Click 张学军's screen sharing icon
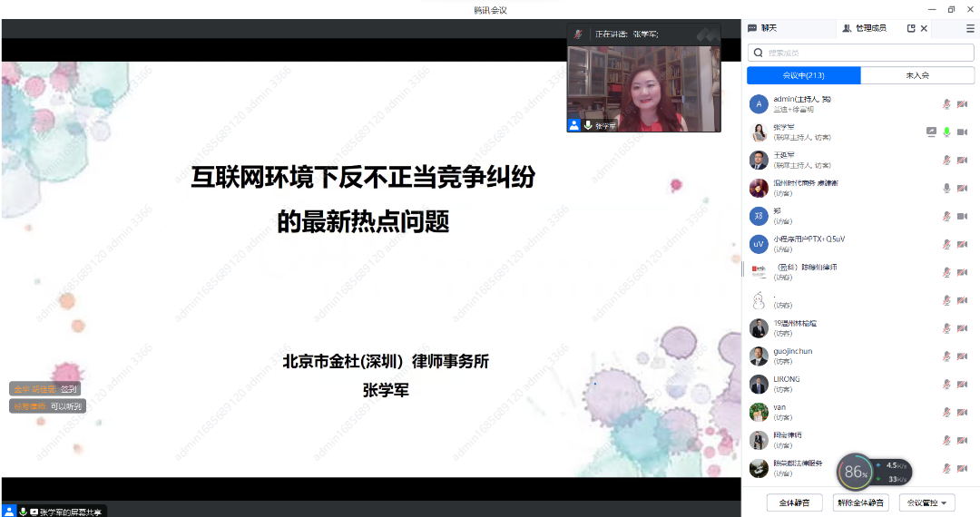 coord(931,132)
